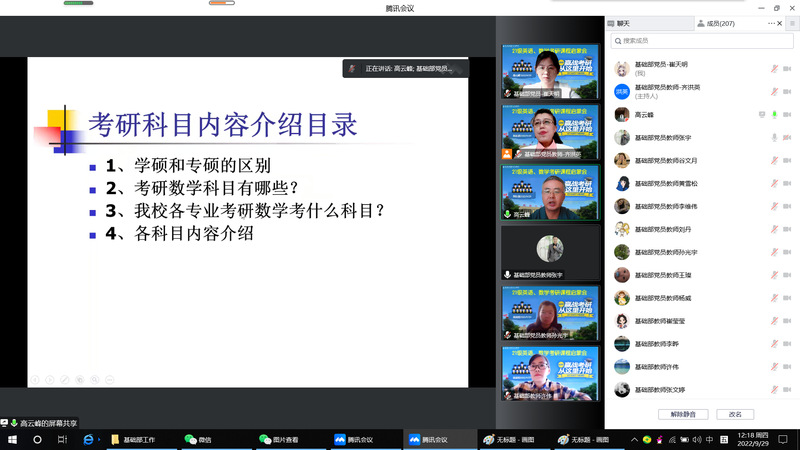800x450 pixels.
Task: Click the camera icon for 崔天明
Action: (788, 68)
